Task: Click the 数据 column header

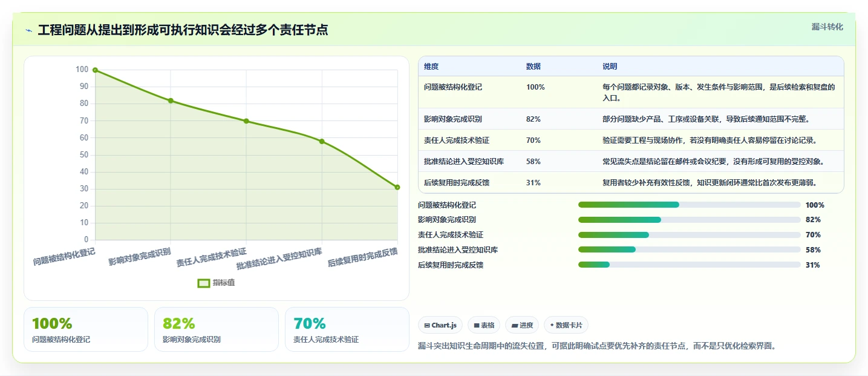Action: (534, 67)
